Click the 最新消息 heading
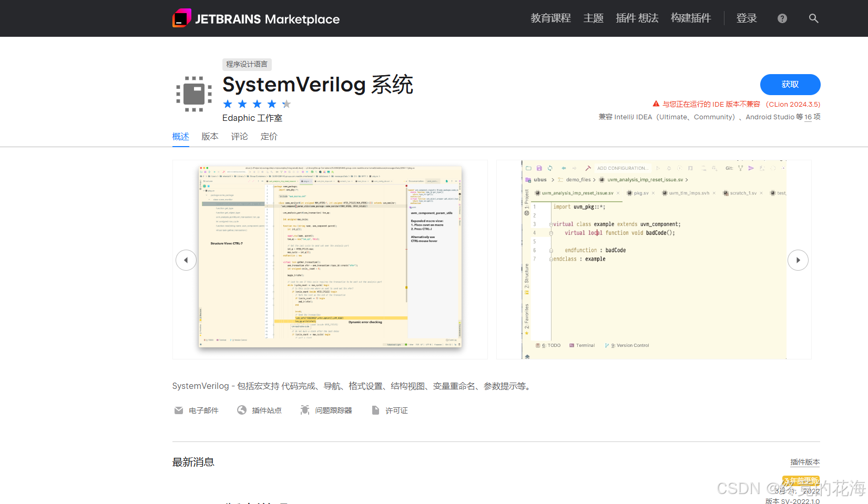This screenshot has width=868, height=504. click(193, 462)
